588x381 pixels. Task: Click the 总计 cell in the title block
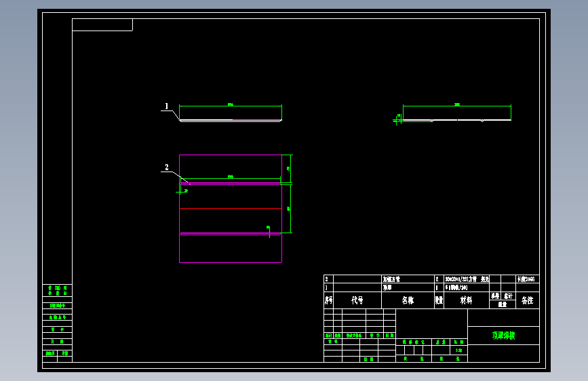tap(508, 296)
